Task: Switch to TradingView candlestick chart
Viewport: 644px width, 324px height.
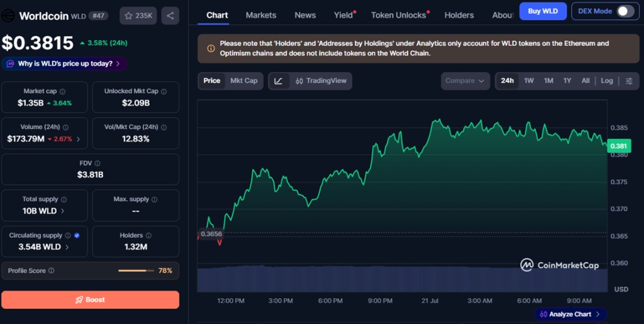Action: [x=321, y=81]
